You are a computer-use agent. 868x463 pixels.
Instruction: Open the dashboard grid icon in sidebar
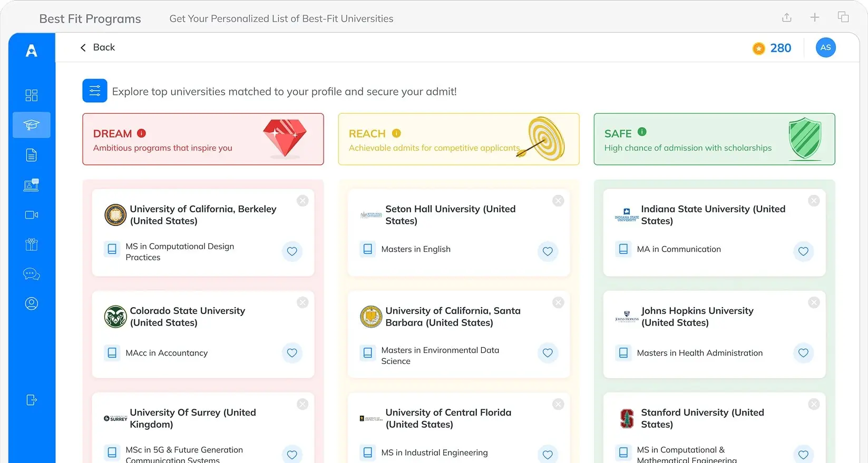tap(32, 95)
